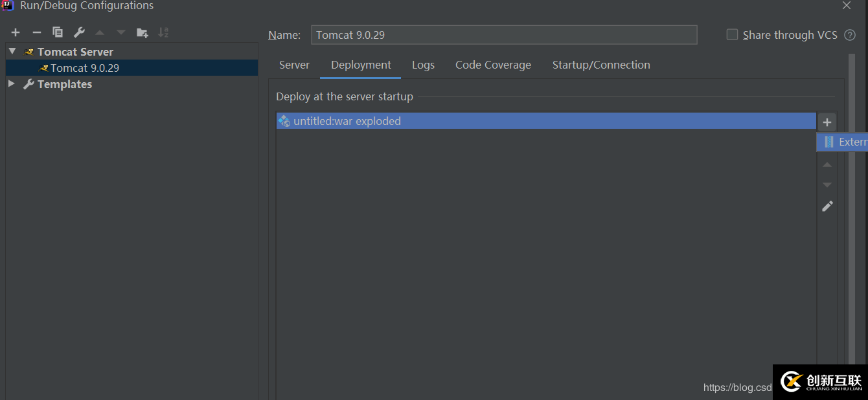Collapse the Tomcat Server tree node
Screen dimensions: 868x400
click(x=12, y=51)
